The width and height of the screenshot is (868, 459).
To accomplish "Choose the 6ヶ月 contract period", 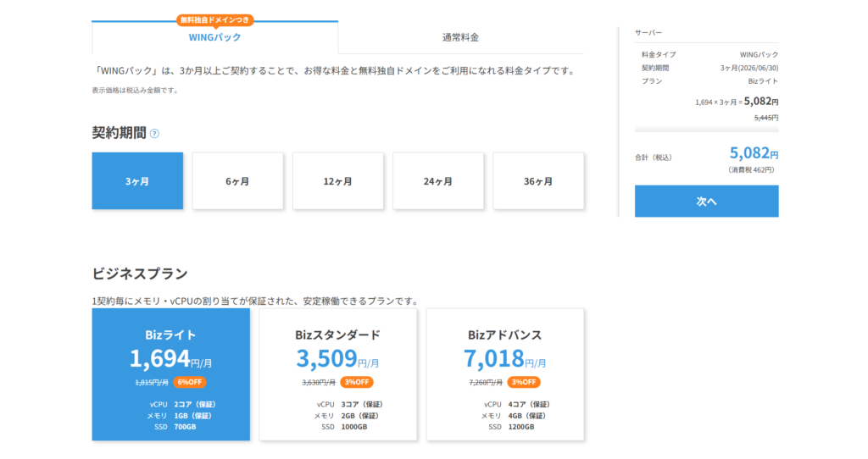I will coord(237,181).
